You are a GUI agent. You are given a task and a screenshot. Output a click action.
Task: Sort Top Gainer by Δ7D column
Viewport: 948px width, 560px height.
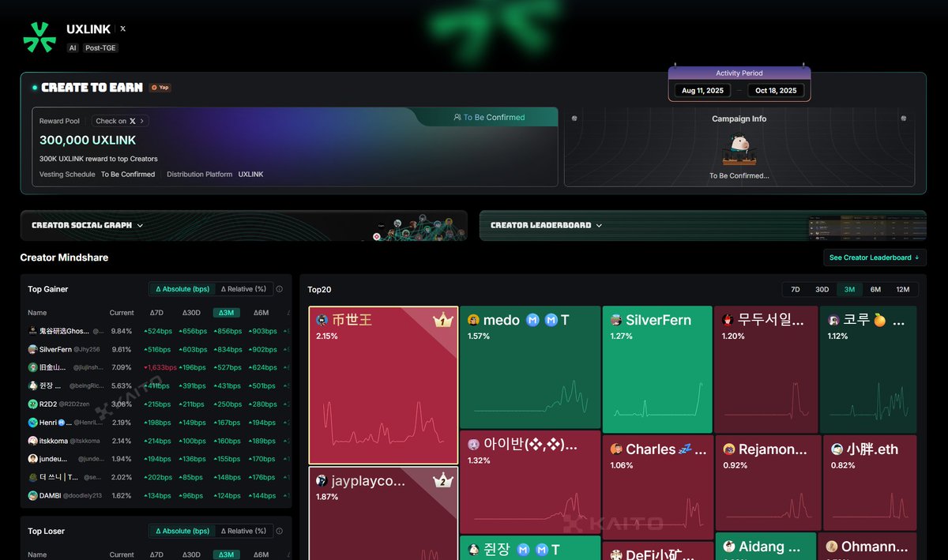point(156,313)
